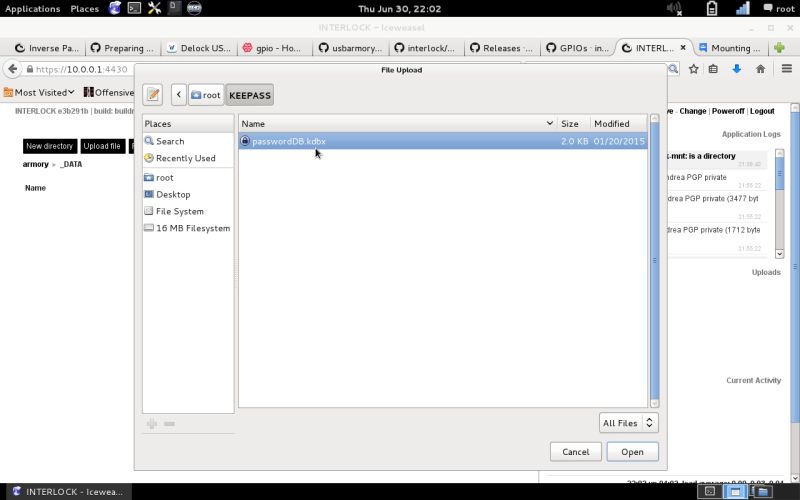Open the 16 MB Filesystem volume
The image size is (800, 500).
pyautogui.click(x=188, y=228)
